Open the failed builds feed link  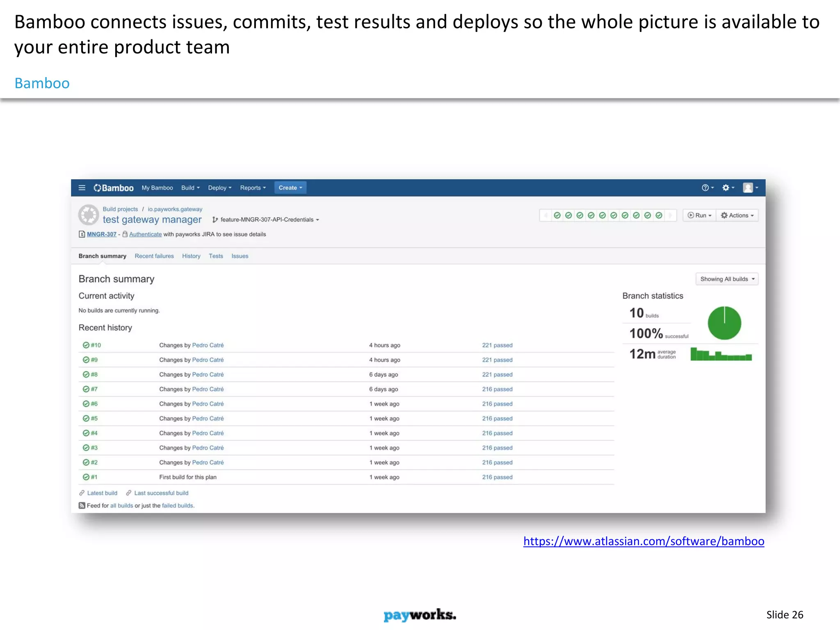coord(178,506)
